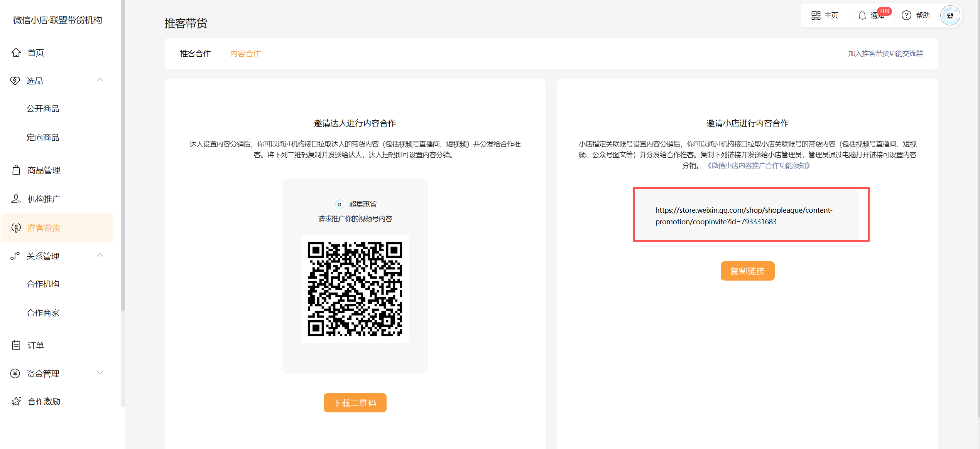The height and width of the screenshot is (449, 980).
Task: Click the yen coin icon for 资金管理
Action: pyautogui.click(x=15, y=373)
